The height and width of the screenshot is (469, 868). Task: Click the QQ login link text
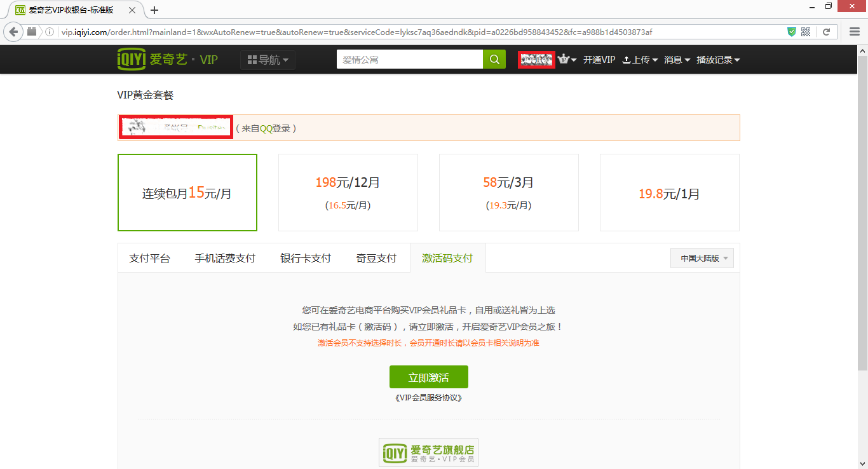point(266,128)
